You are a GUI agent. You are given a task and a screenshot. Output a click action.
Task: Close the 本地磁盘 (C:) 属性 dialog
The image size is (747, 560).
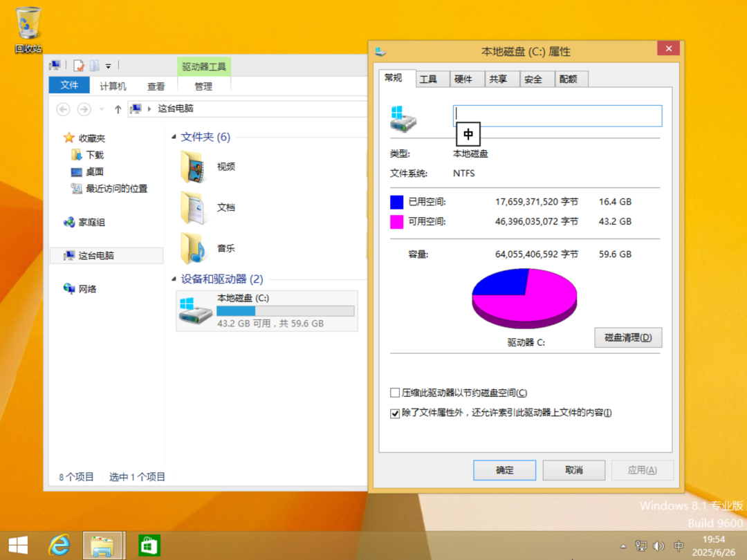668,48
